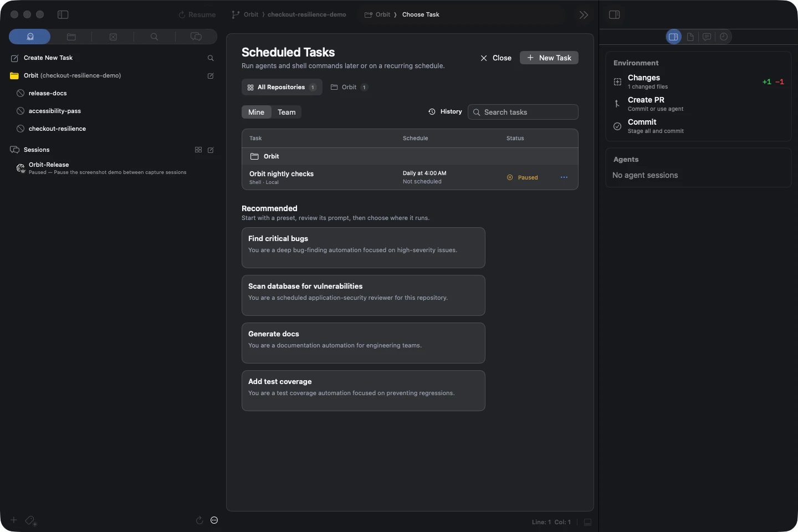The image size is (798, 532).
Task: Click Create New Task in the sidebar
Action: (x=48, y=58)
